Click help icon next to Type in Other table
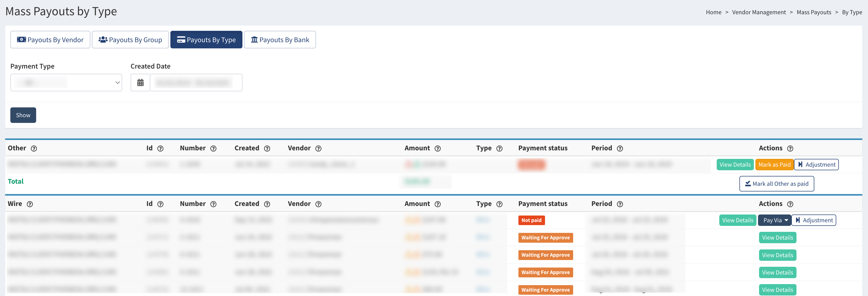This screenshot has width=868, height=296. click(499, 149)
